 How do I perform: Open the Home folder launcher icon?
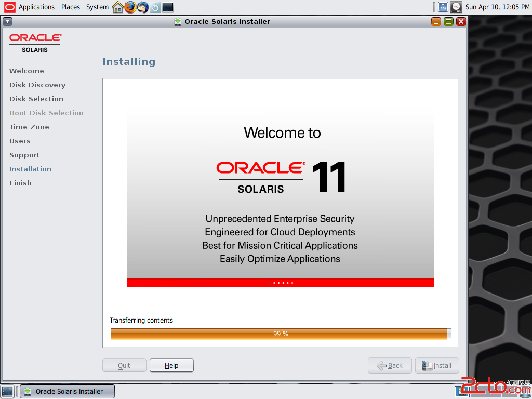118,7
